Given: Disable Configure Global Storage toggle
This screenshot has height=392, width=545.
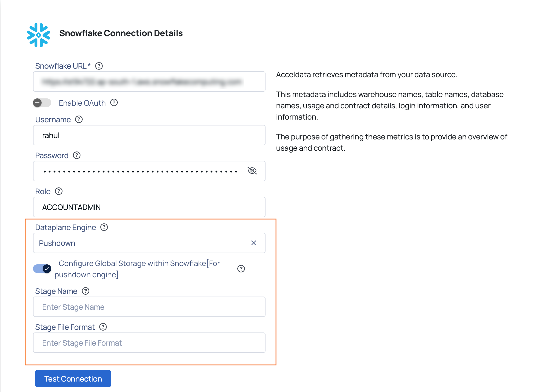Looking at the screenshot, I should (x=42, y=269).
